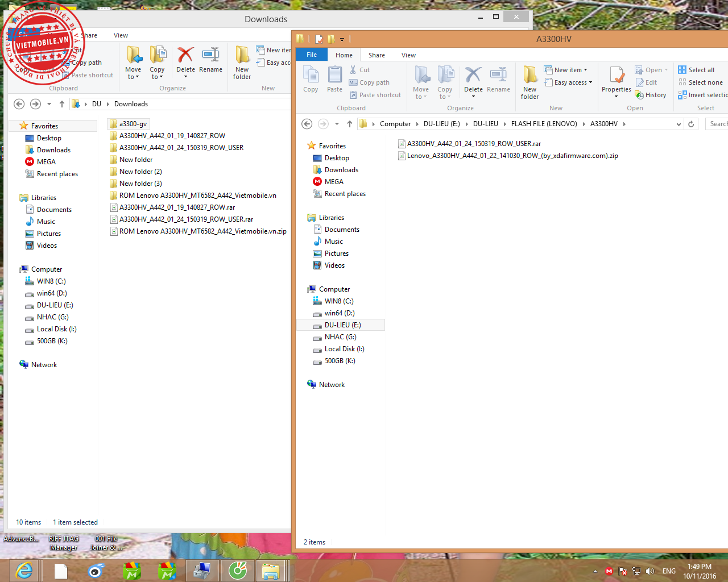Image resolution: width=728 pixels, height=582 pixels.
Task: Go up one level in Downloads window
Action: [x=62, y=104]
